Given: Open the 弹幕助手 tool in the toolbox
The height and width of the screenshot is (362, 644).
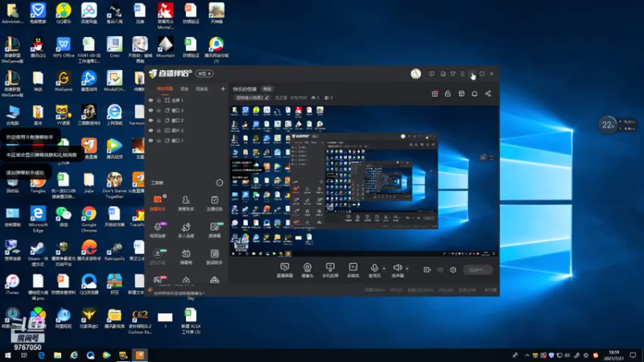Looking at the screenshot, I should pos(158,203).
